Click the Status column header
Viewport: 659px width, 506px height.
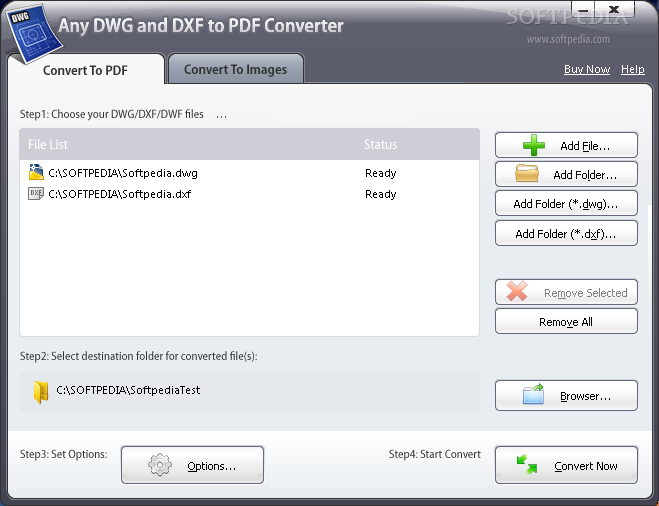click(x=380, y=145)
